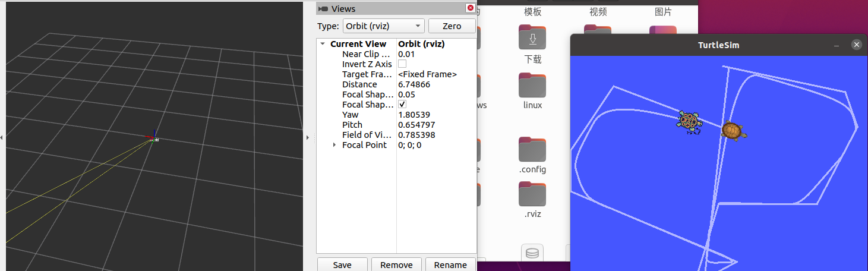This screenshot has height=271, width=868.
Task: Click the 模板 folder label in the file manager
Action: click(533, 12)
